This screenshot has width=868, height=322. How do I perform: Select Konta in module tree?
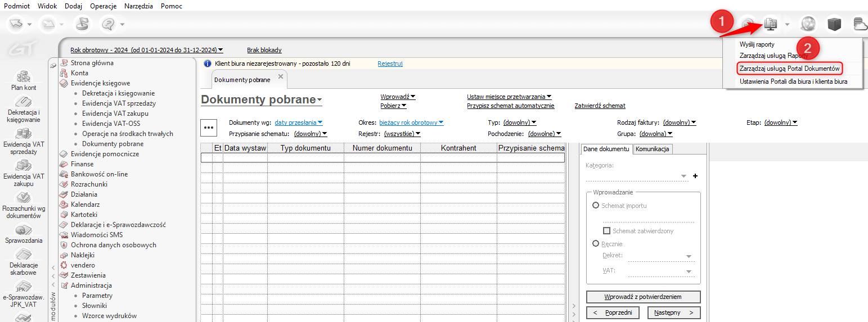click(x=79, y=73)
